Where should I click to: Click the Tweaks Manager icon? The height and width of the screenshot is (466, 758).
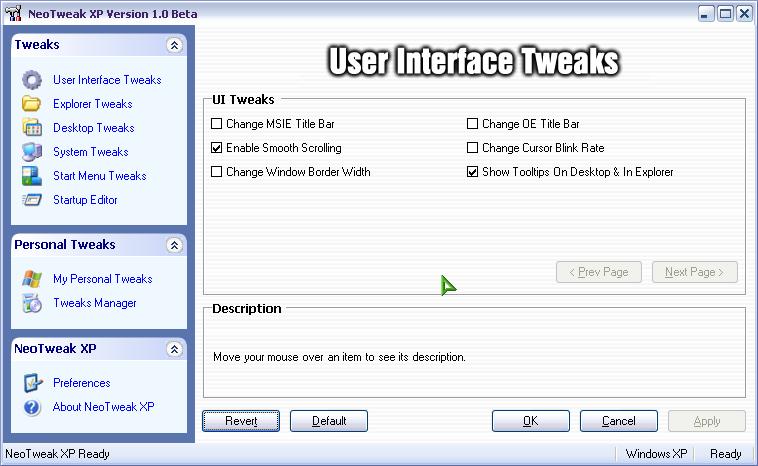32,303
